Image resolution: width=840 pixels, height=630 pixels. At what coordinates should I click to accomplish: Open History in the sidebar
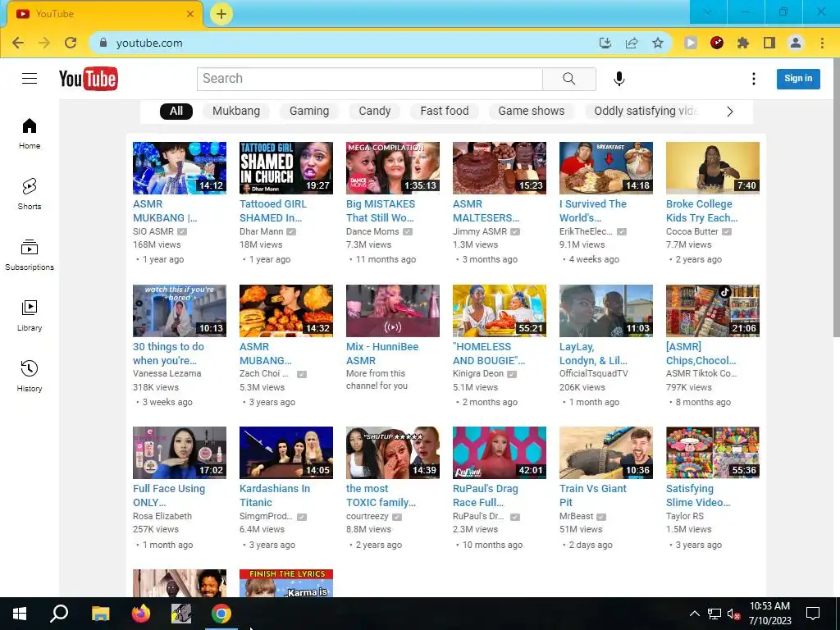coord(30,376)
